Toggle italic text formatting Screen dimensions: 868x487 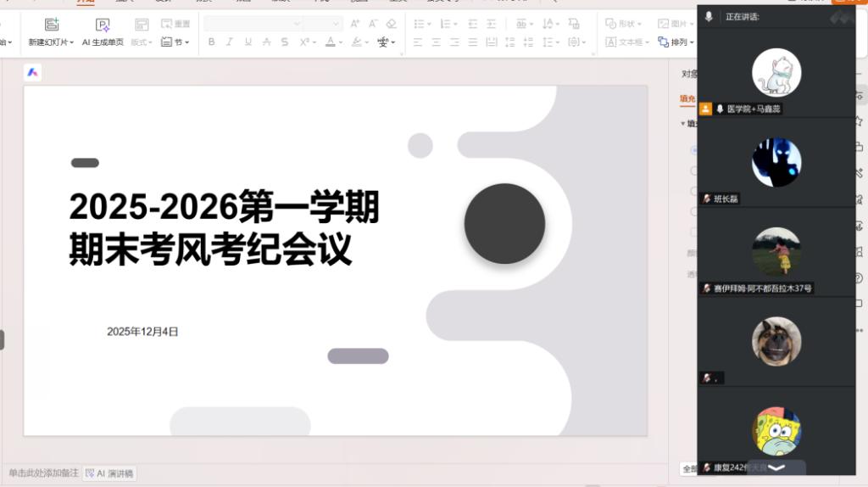coord(229,42)
